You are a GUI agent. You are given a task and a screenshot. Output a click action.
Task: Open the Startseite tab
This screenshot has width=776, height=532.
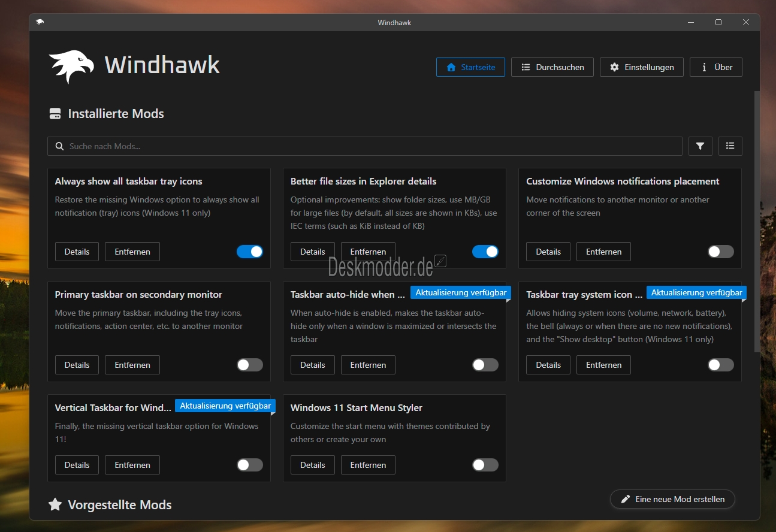(x=470, y=67)
